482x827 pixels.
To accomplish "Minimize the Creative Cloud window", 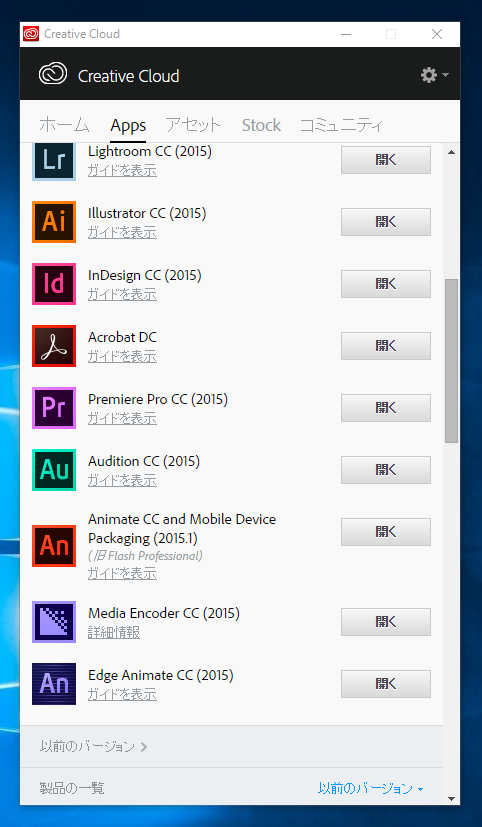I will coord(346,34).
